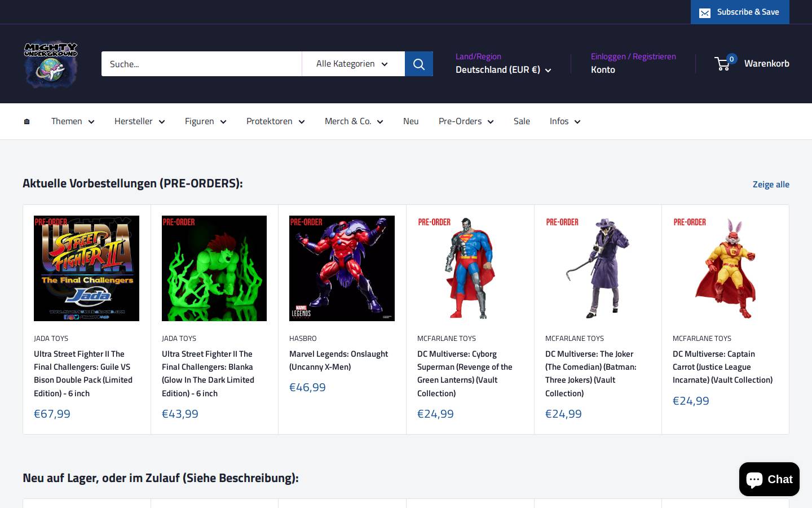This screenshot has height=508, width=812.
Task: Click the Subscribe & Save button
Action: [x=740, y=12]
